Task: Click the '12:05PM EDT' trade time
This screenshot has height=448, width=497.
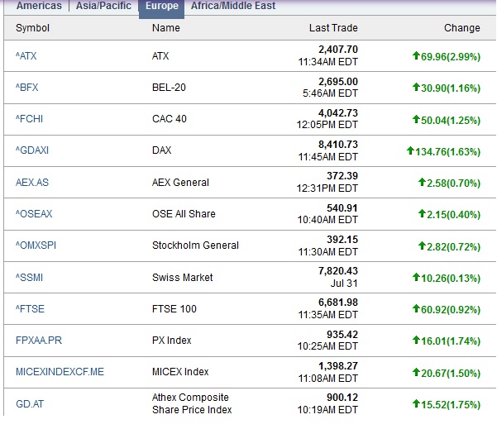Action: 327,125
